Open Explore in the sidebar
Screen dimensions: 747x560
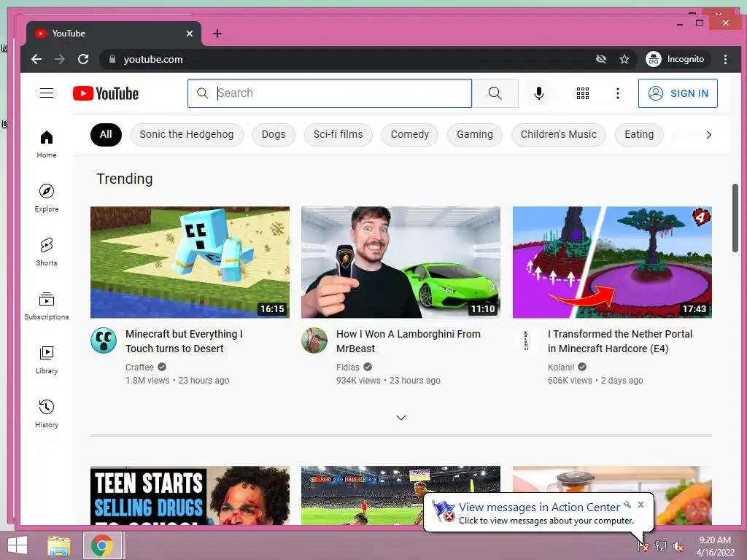pyautogui.click(x=47, y=198)
